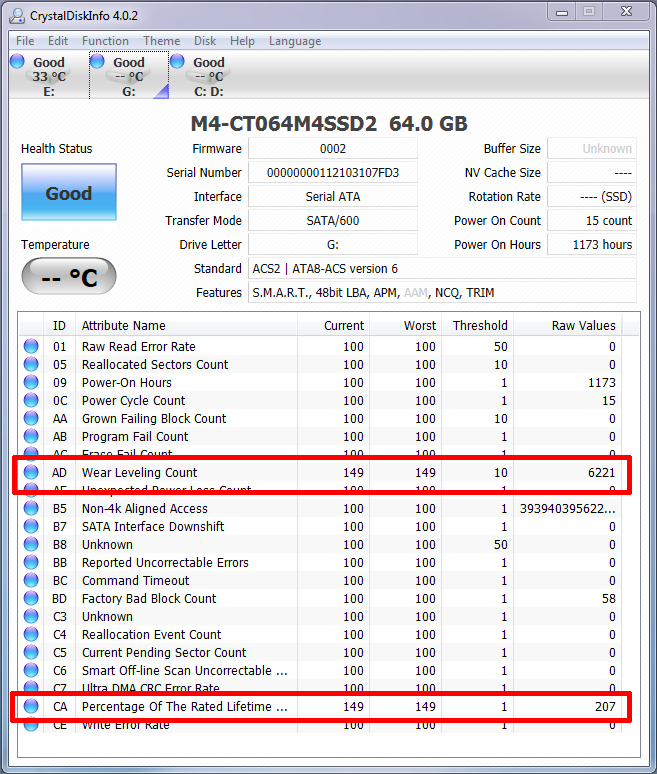Open the Language menu

295,41
